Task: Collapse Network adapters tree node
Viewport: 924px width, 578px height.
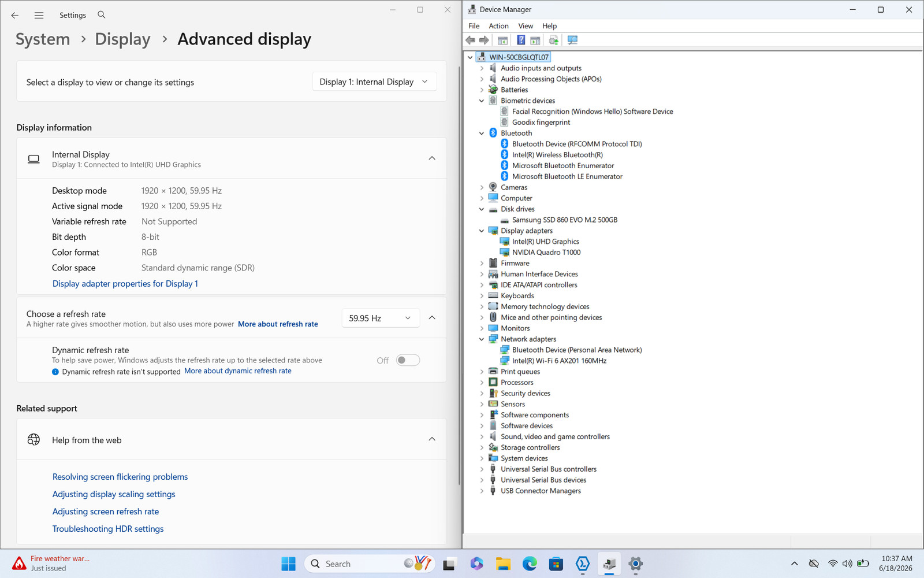Action: point(482,339)
